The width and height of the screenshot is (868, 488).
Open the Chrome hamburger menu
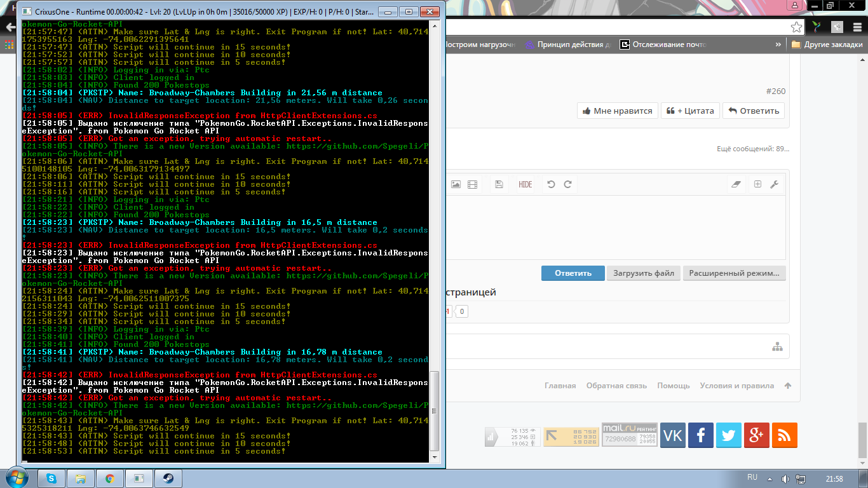pos(857,27)
